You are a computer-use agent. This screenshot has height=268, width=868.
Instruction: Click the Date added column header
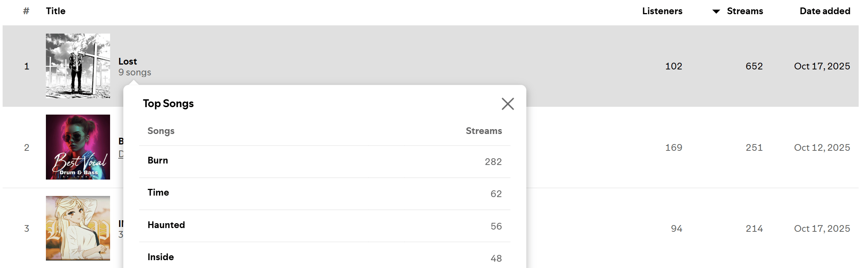825,11
